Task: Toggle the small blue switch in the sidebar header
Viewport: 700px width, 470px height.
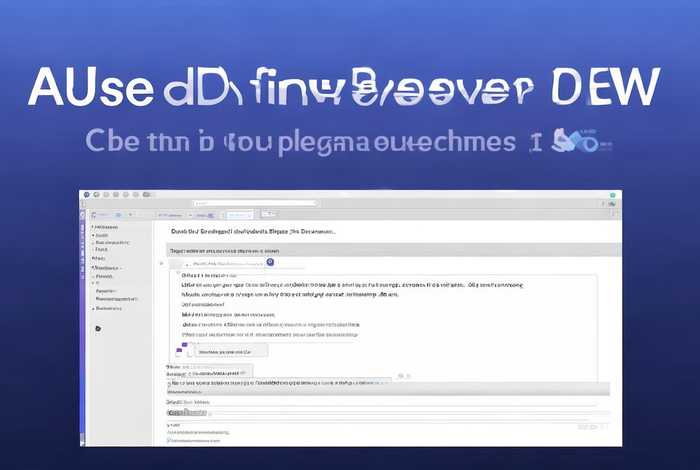Action: pyautogui.click(x=118, y=214)
